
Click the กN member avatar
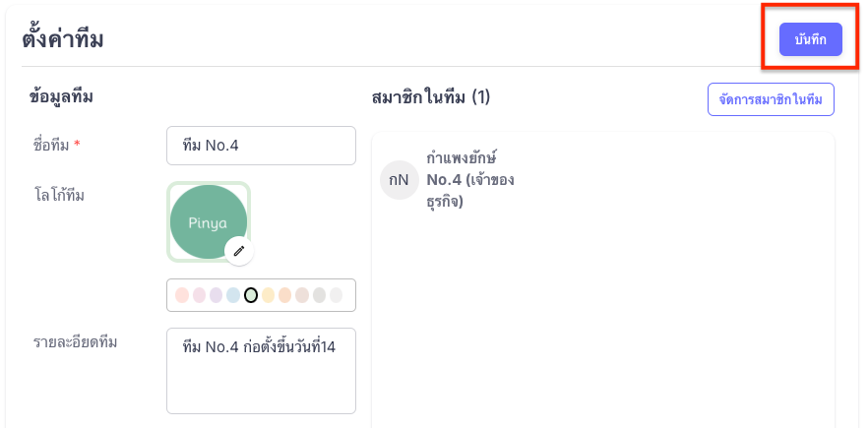pyautogui.click(x=400, y=180)
